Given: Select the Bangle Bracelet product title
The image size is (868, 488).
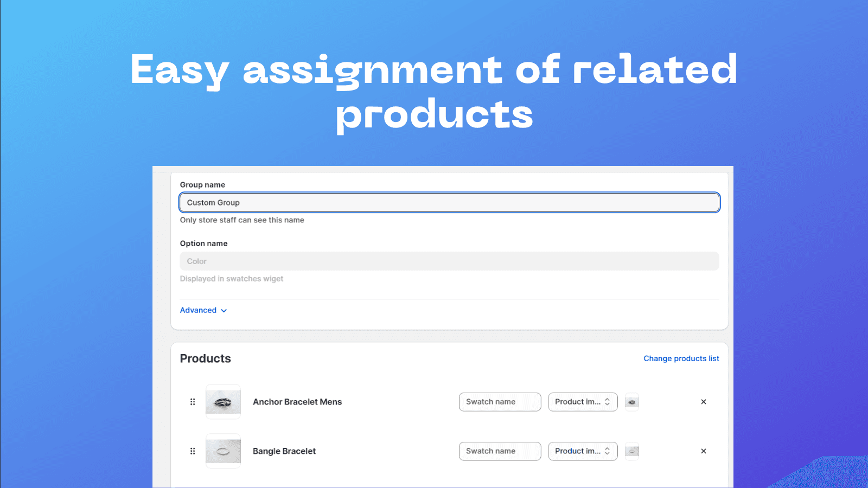Looking at the screenshot, I should pyautogui.click(x=284, y=451).
